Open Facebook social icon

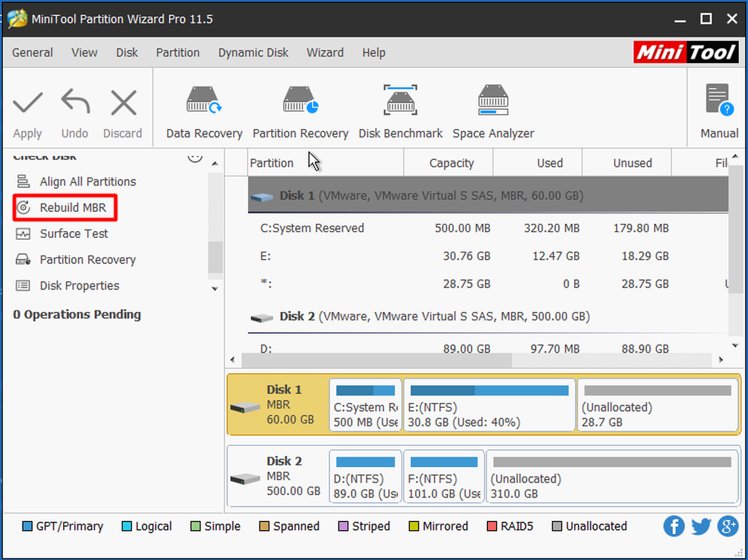(x=674, y=526)
